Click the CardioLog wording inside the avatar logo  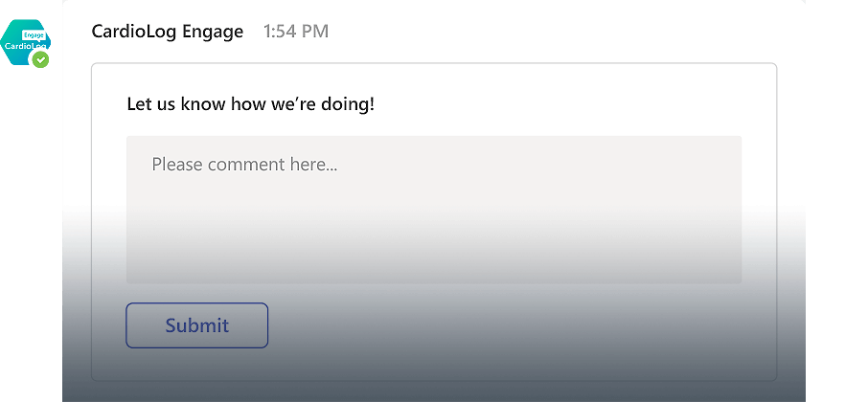pos(23,47)
